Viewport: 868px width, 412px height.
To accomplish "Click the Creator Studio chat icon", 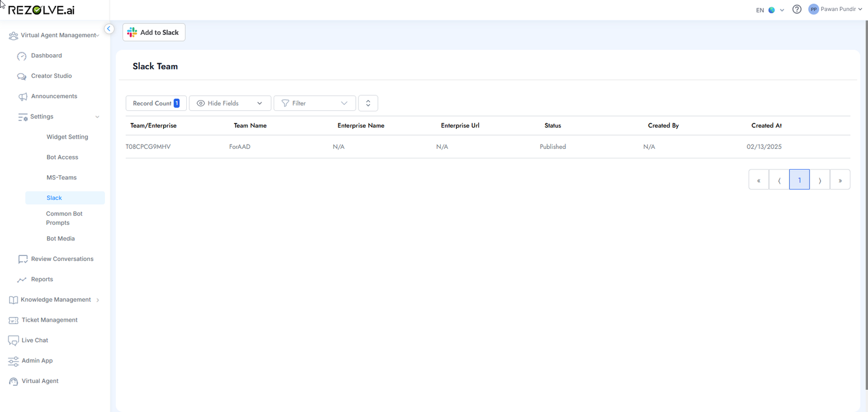I will 22,76.
